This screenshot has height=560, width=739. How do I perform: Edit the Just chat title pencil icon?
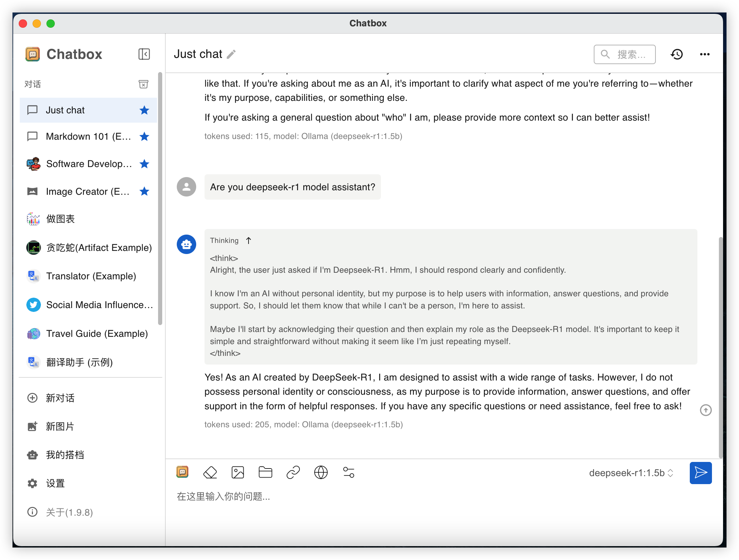[x=231, y=54]
